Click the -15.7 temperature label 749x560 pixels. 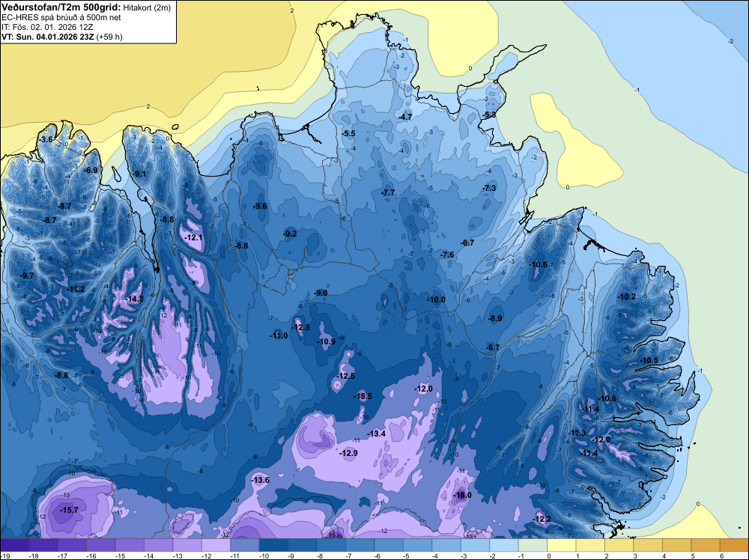click(x=69, y=510)
